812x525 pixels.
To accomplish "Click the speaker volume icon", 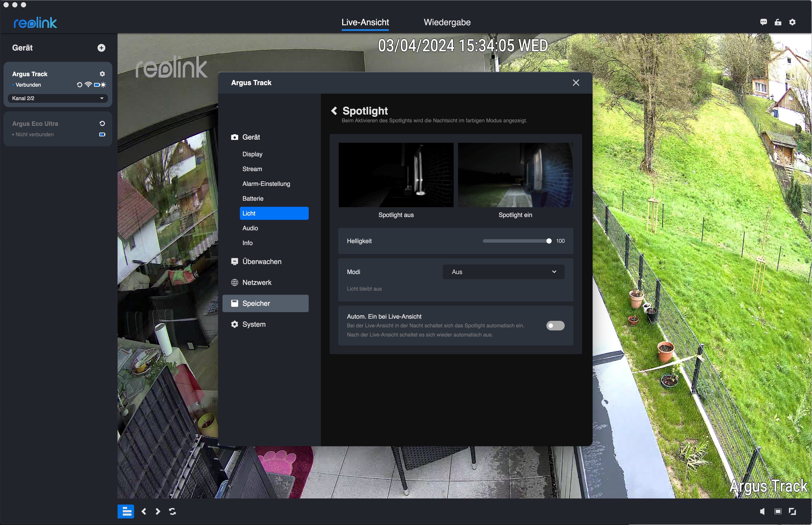I will (762, 511).
